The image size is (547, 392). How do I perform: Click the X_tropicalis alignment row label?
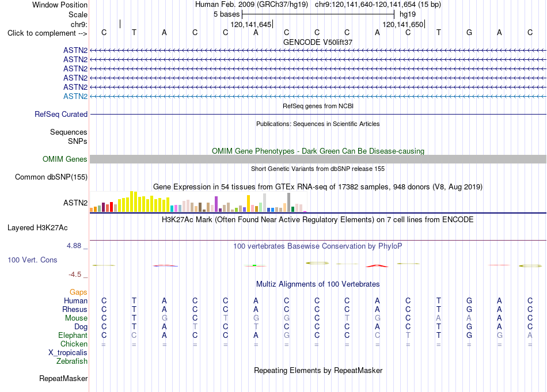[x=68, y=353]
